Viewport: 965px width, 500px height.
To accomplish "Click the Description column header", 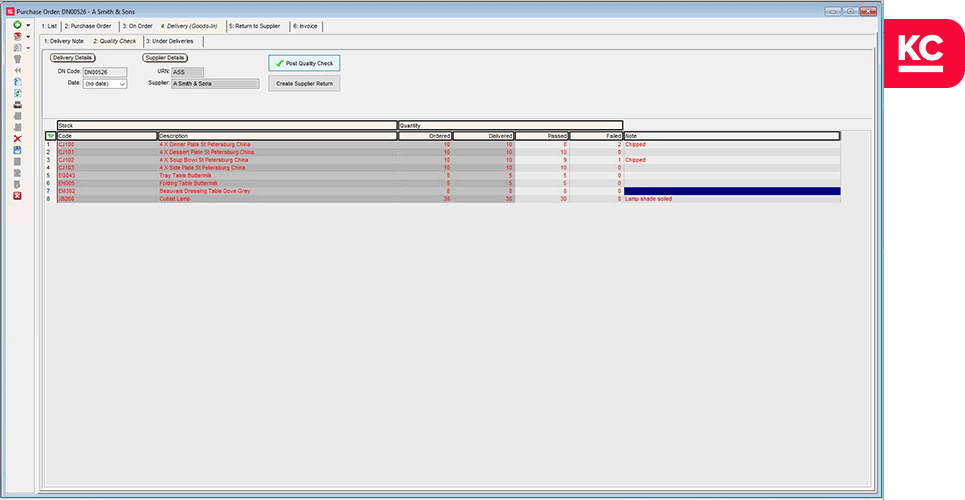I will [x=278, y=136].
